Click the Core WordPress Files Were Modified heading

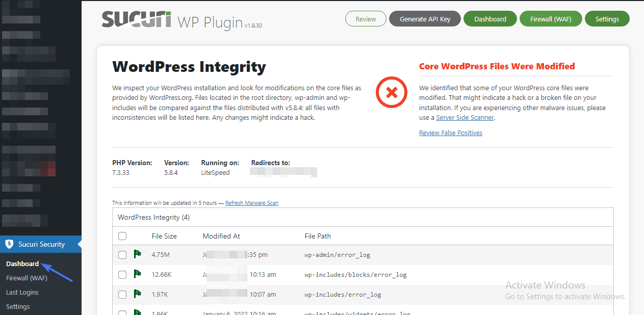pyautogui.click(x=497, y=66)
